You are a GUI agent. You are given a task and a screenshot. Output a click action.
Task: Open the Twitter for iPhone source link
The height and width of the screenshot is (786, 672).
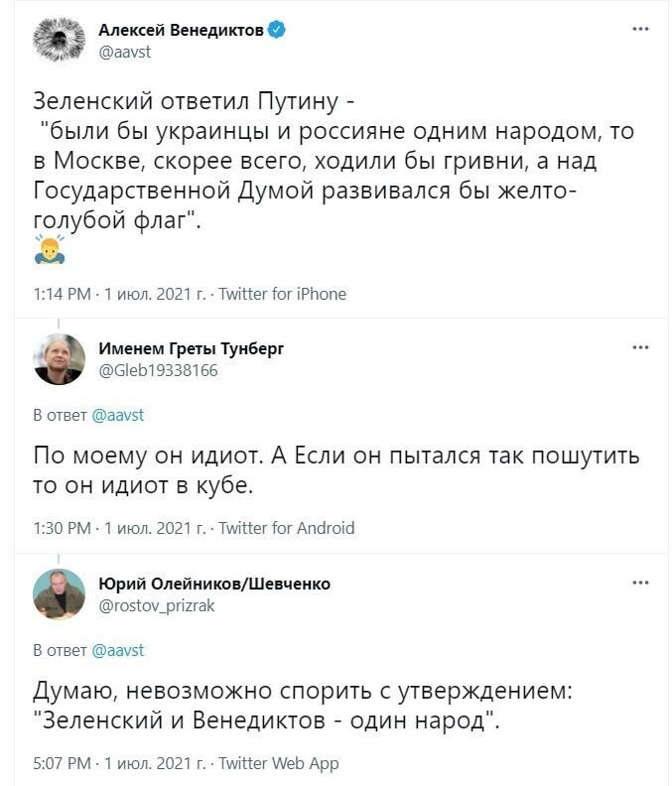pos(282,294)
